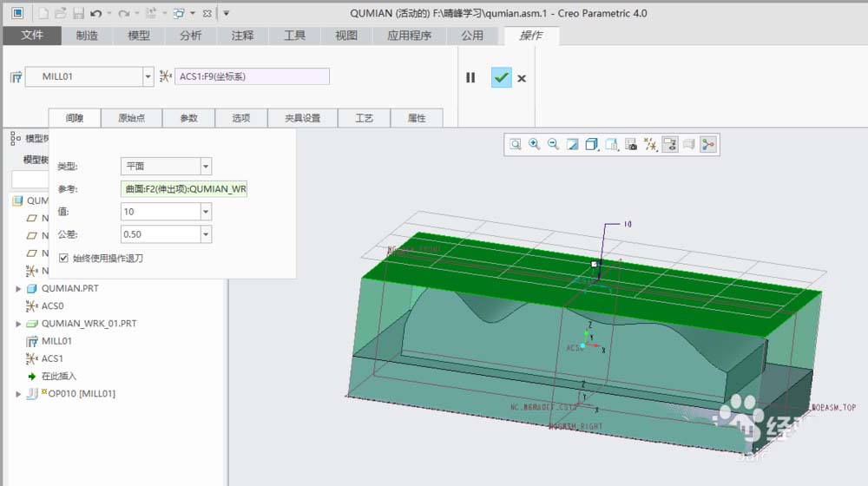Expand the QUMIAN_WRK_01.PRT tree node
Image resolution: width=868 pixels, height=486 pixels.
18,323
